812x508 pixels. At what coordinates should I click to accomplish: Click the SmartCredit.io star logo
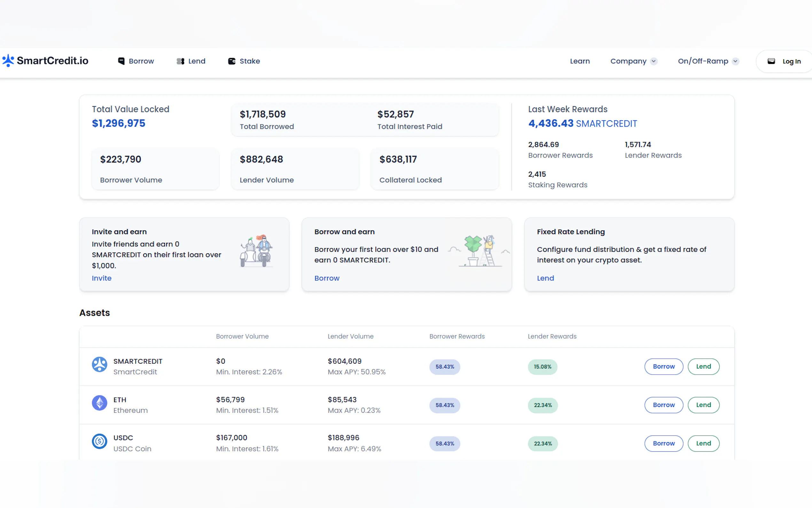[x=8, y=60]
